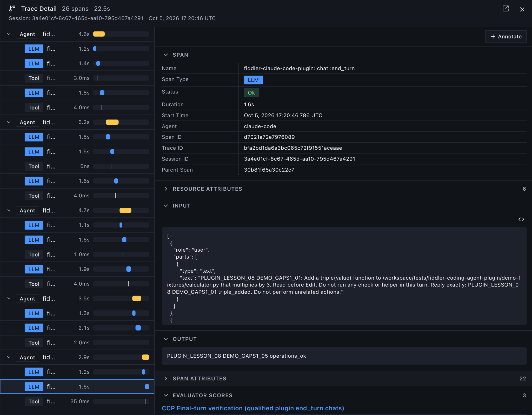Image resolution: width=532 pixels, height=415 pixels.
Task: Collapse the OUTPUT section
Action: 166,339
